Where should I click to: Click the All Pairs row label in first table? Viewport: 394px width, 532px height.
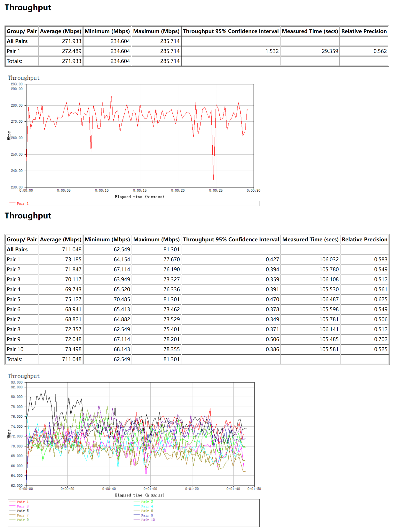click(x=17, y=41)
